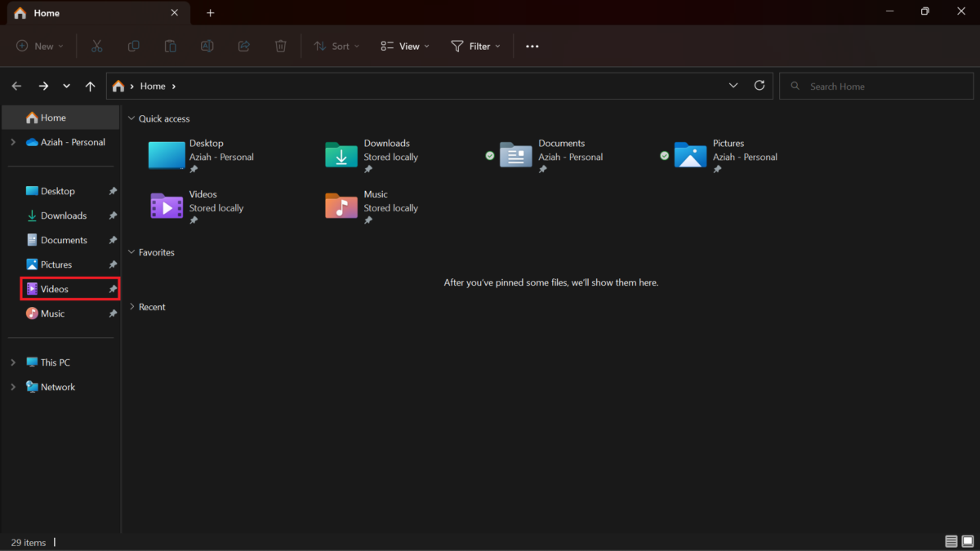980x551 pixels.
Task: Open the See more menu
Action: tap(532, 46)
